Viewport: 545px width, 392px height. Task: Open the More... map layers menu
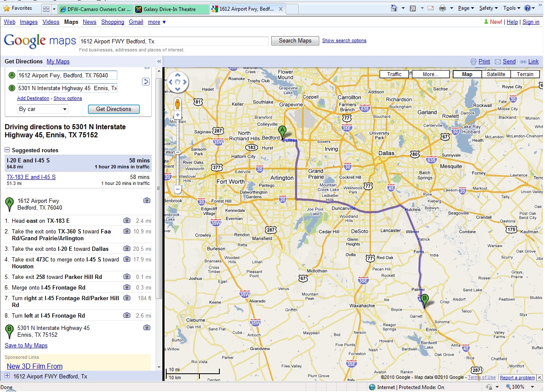tap(431, 74)
